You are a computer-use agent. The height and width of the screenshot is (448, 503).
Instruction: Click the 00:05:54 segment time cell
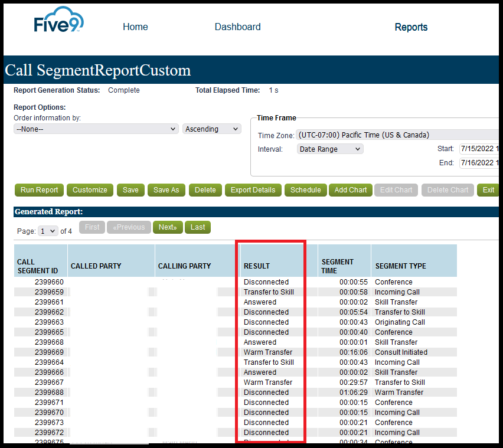tap(354, 312)
